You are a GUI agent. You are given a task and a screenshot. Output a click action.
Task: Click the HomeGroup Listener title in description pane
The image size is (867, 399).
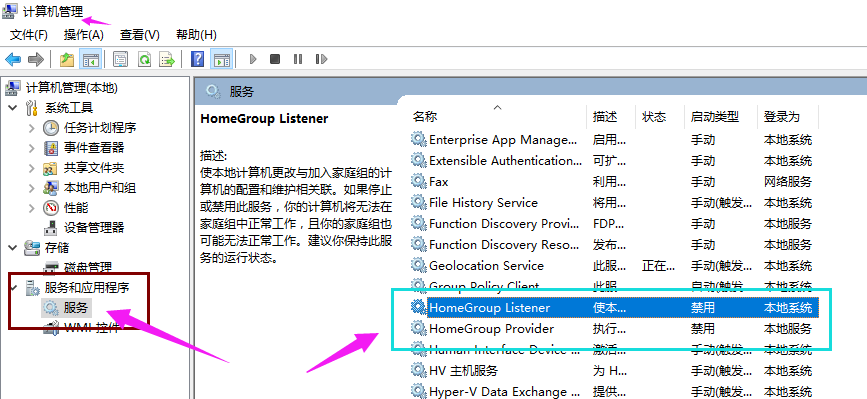pyautogui.click(x=264, y=118)
